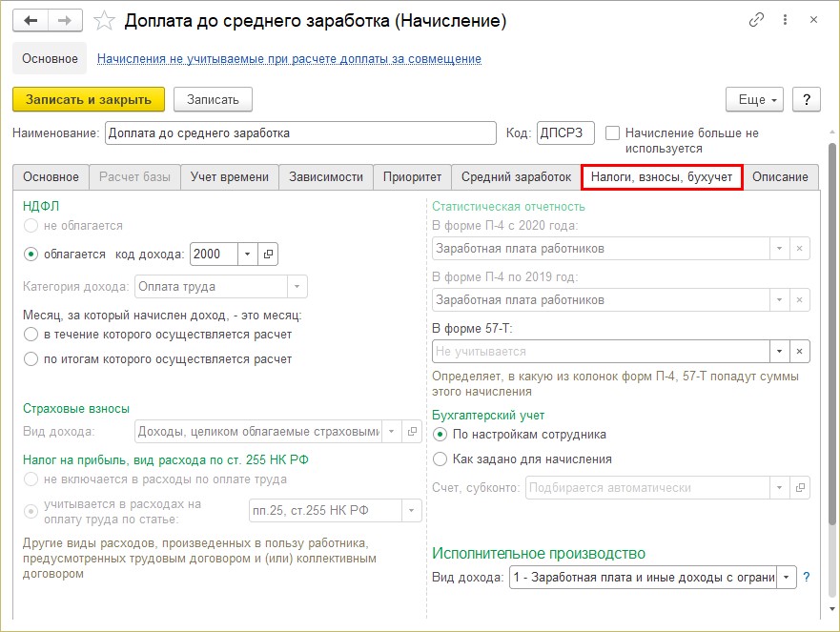Image resolution: width=840 pixels, height=632 pixels.
Task: Clear the 57-Т form field value
Action: pos(799,352)
